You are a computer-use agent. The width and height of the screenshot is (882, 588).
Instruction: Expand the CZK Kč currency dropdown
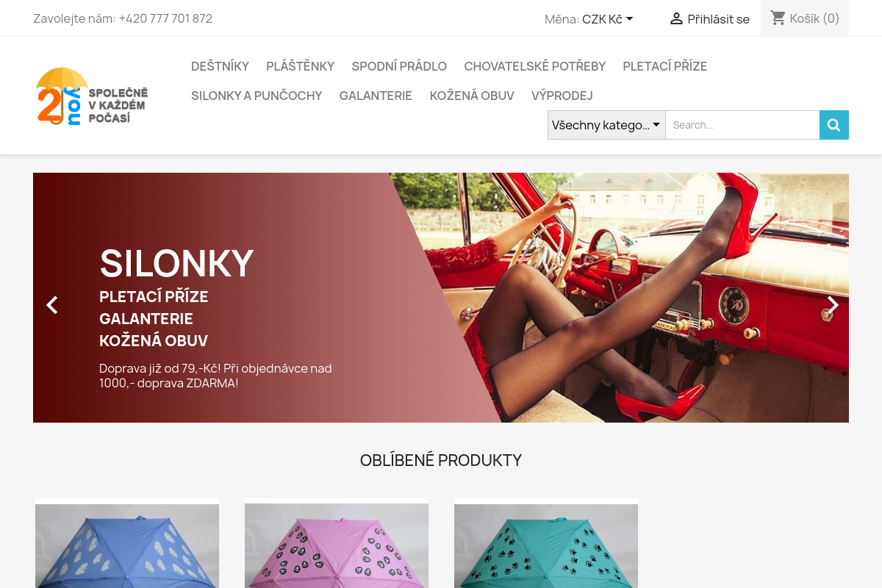(x=608, y=19)
